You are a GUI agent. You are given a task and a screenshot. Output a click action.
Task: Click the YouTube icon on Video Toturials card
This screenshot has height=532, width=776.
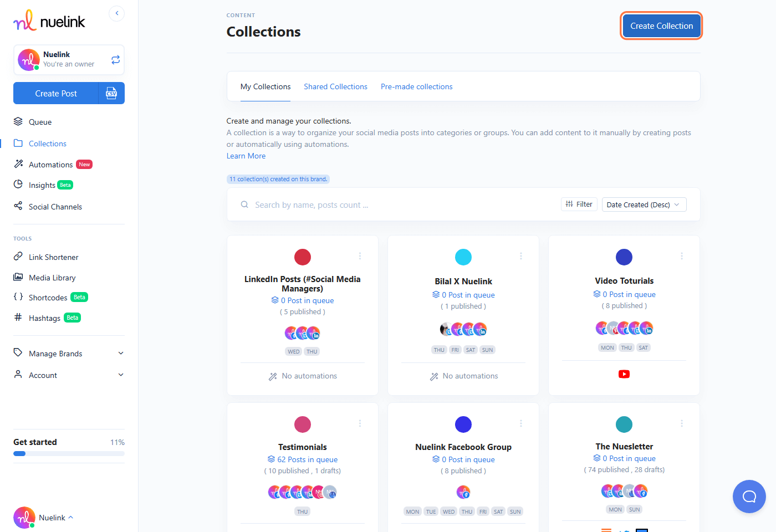624,374
